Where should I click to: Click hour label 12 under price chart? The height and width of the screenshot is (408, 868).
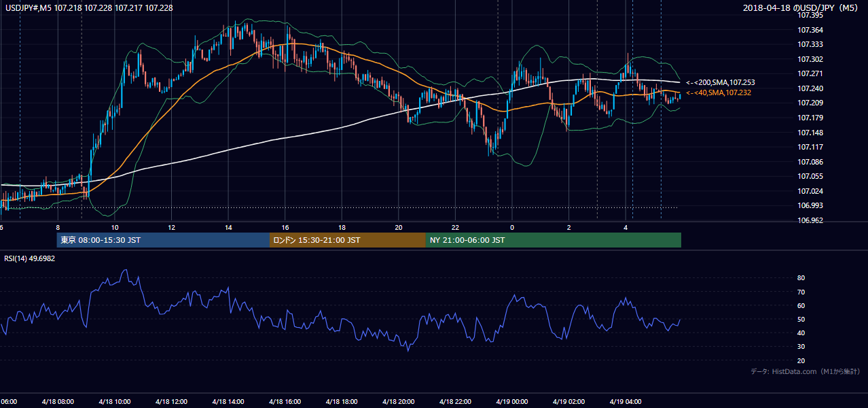[172, 228]
